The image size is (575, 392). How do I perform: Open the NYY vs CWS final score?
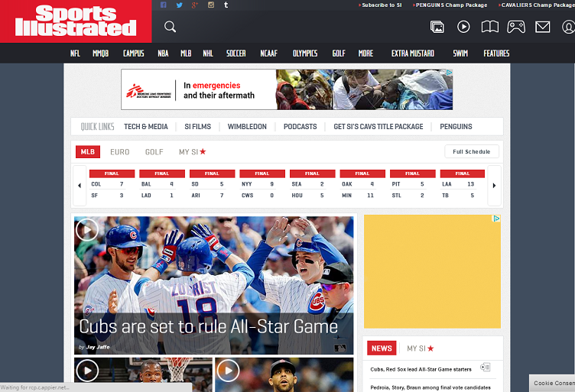tap(262, 185)
